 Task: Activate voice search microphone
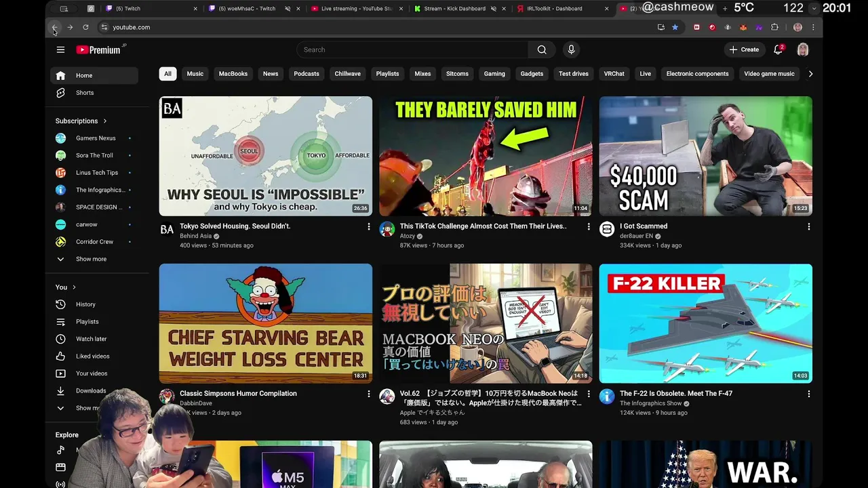[x=571, y=49]
